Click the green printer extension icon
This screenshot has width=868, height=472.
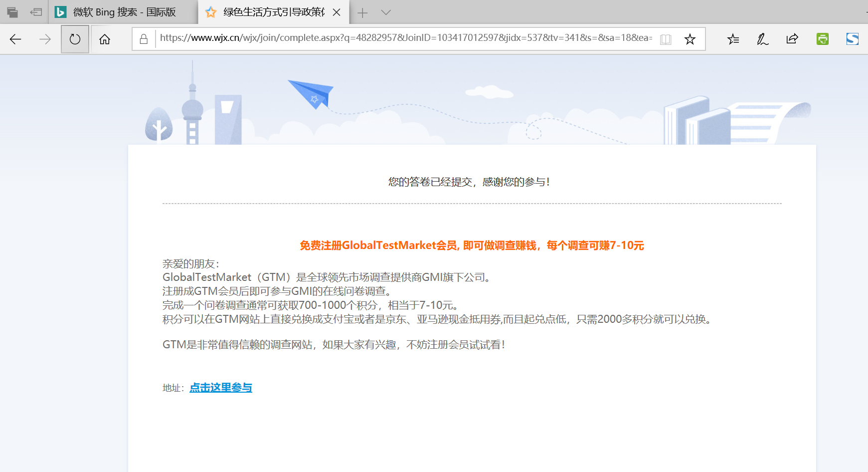click(x=823, y=39)
